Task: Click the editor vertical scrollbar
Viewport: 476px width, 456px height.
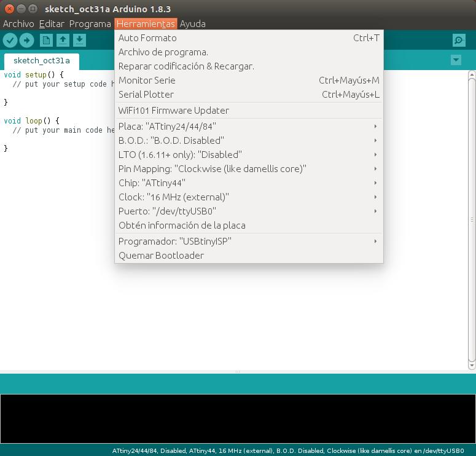Action: point(472,219)
